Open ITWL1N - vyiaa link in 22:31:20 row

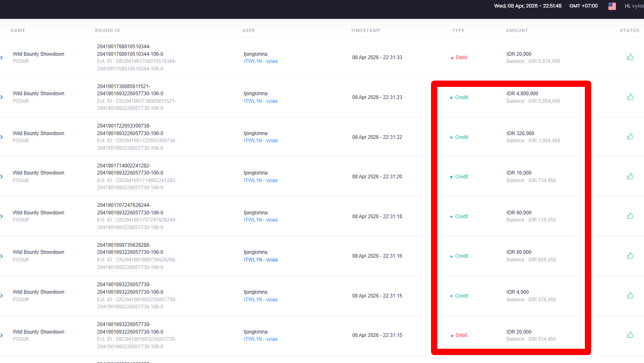[x=260, y=180]
